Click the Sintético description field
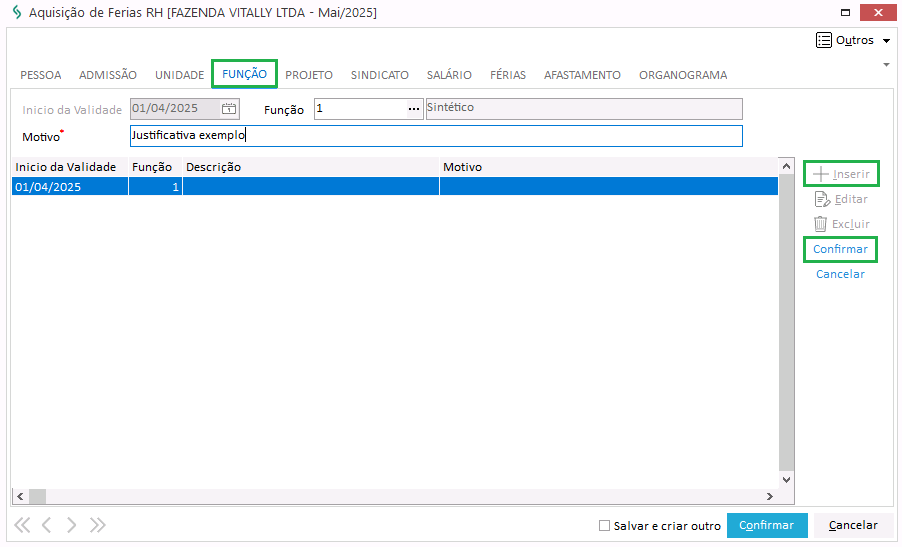The height and width of the screenshot is (547, 902). 584,109
